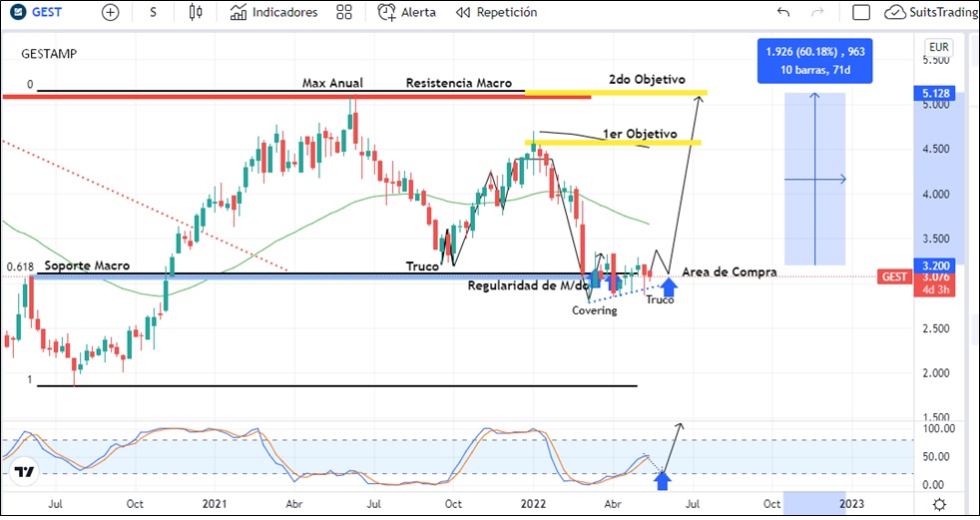
Task: Start bar Repetición replay mode
Action: tap(496, 13)
